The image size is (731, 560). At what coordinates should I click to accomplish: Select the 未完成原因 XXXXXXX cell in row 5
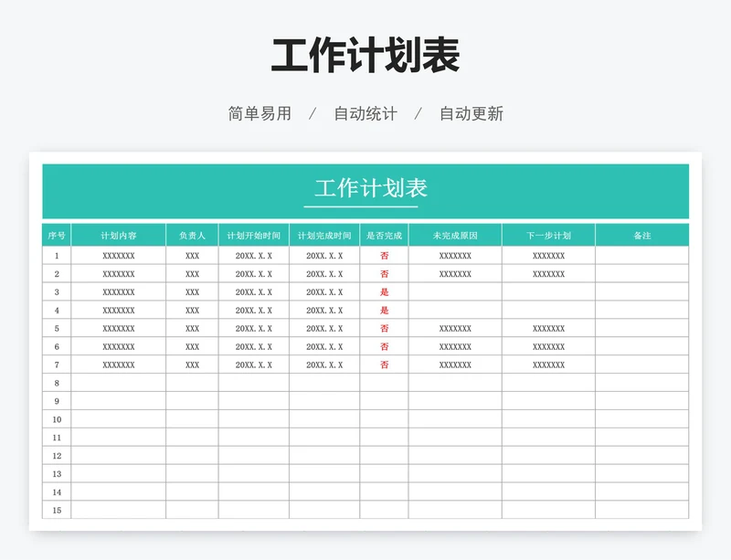(455, 328)
